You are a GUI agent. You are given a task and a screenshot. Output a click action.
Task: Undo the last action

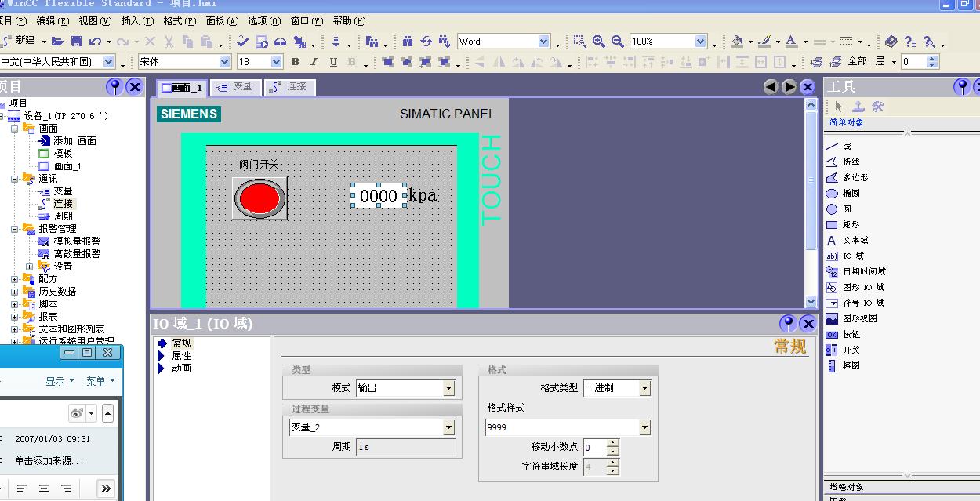click(95, 41)
